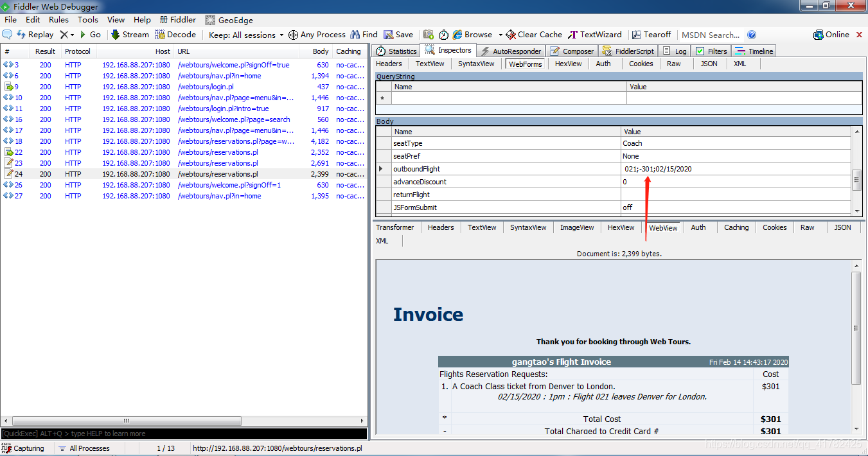Click the Go resume button
The image size is (868, 456).
tap(90, 35)
